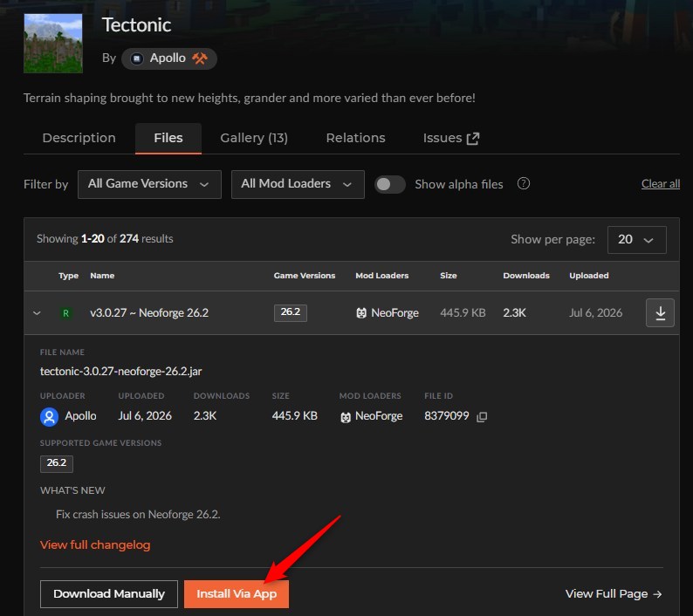693x616 pixels.
Task: Click the Install Via App button
Action: pos(237,594)
